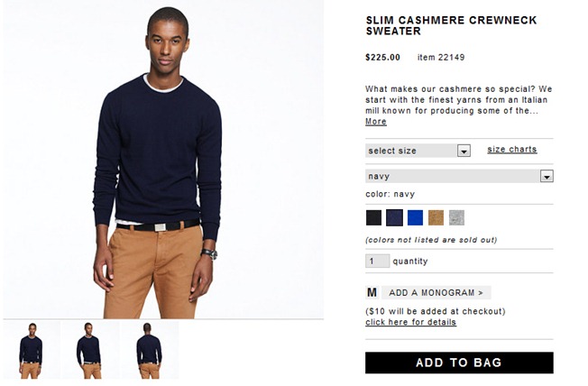Focus the quantity input field

click(x=377, y=261)
